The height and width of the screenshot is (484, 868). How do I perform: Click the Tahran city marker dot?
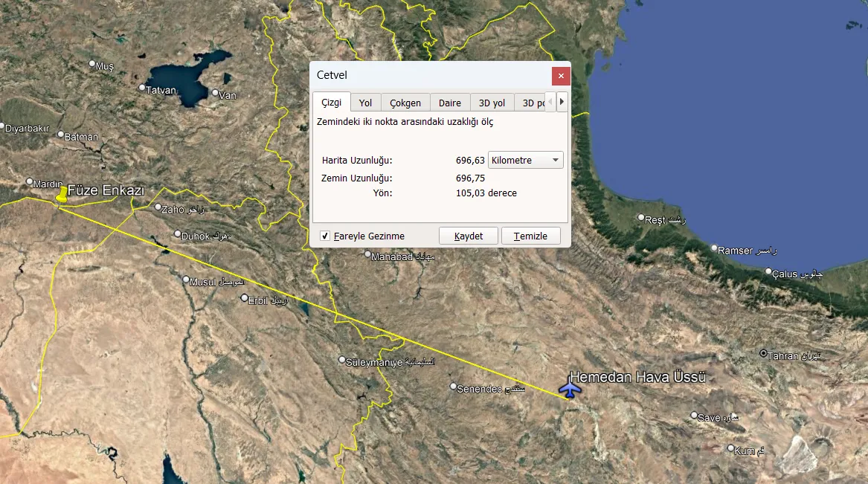pyautogui.click(x=763, y=353)
